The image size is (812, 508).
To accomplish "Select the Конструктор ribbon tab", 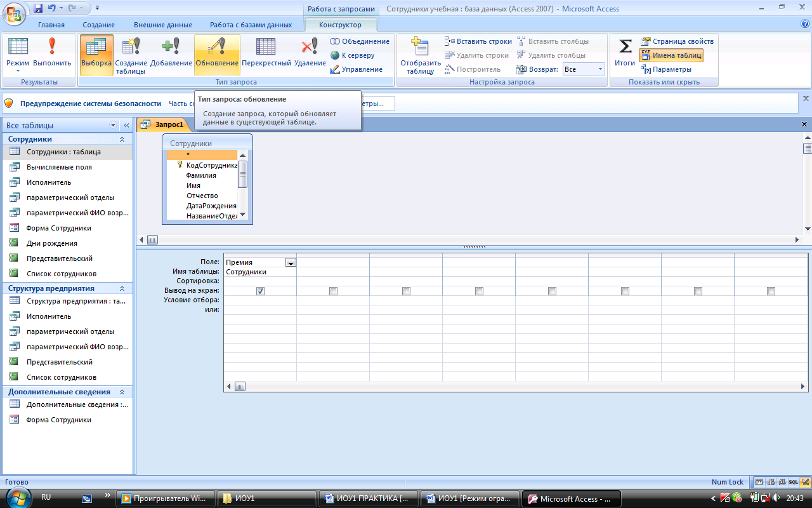I will pyautogui.click(x=341, y=25).
